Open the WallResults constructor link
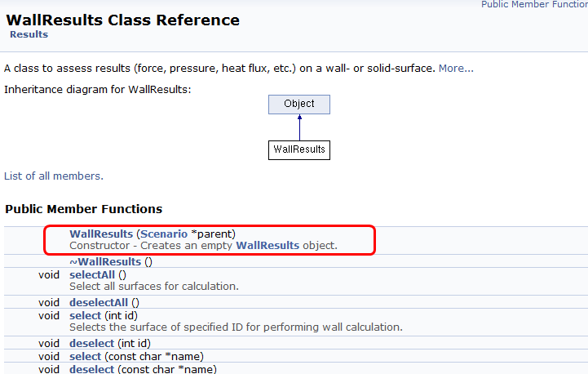Viewport: 588px width, 374px height. [101, 234]
